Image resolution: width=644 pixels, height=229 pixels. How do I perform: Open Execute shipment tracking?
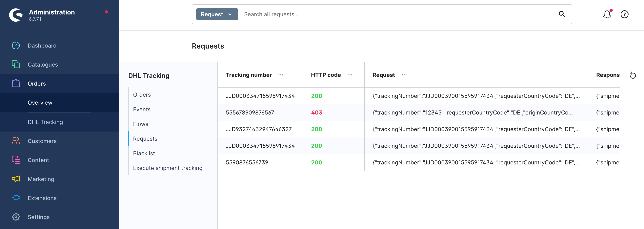pos(168,168)
